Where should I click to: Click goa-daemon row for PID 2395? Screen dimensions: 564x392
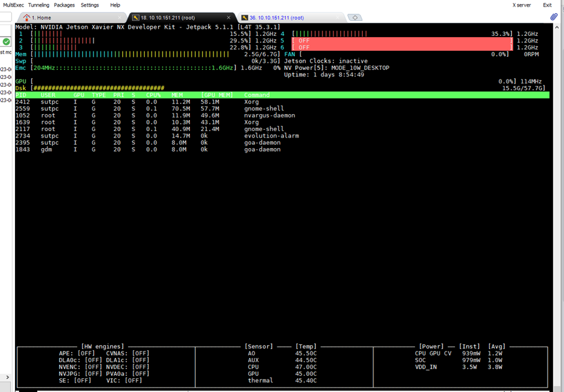pos(283,143)
